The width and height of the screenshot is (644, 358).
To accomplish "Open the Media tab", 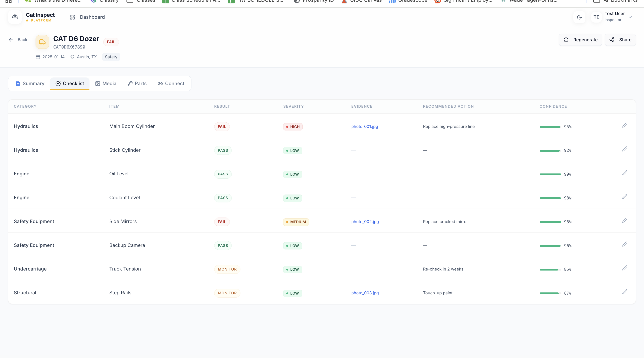I will coord(106,83).
